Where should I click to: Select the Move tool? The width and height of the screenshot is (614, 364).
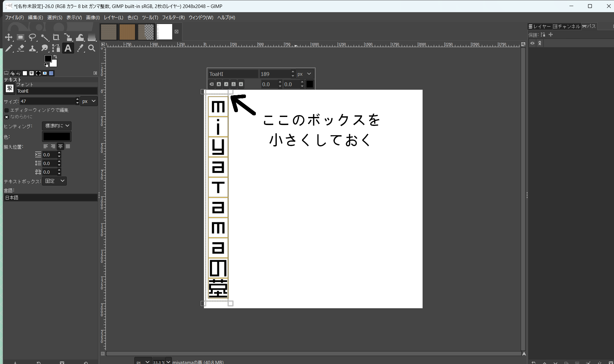(x=9, y=37)
